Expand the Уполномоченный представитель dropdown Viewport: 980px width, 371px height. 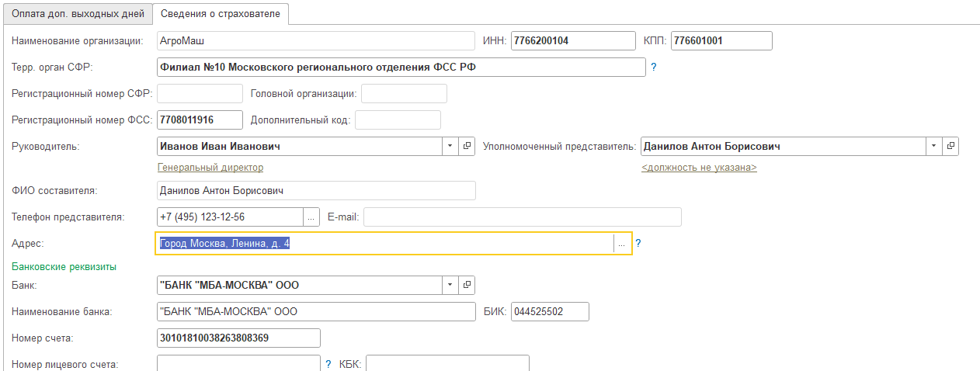pos(934,146)
